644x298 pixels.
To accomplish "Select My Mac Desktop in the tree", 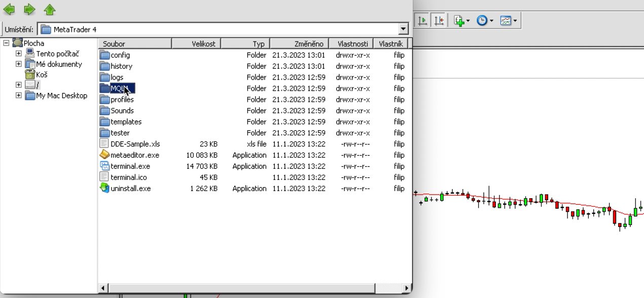I will click(62, 96).
